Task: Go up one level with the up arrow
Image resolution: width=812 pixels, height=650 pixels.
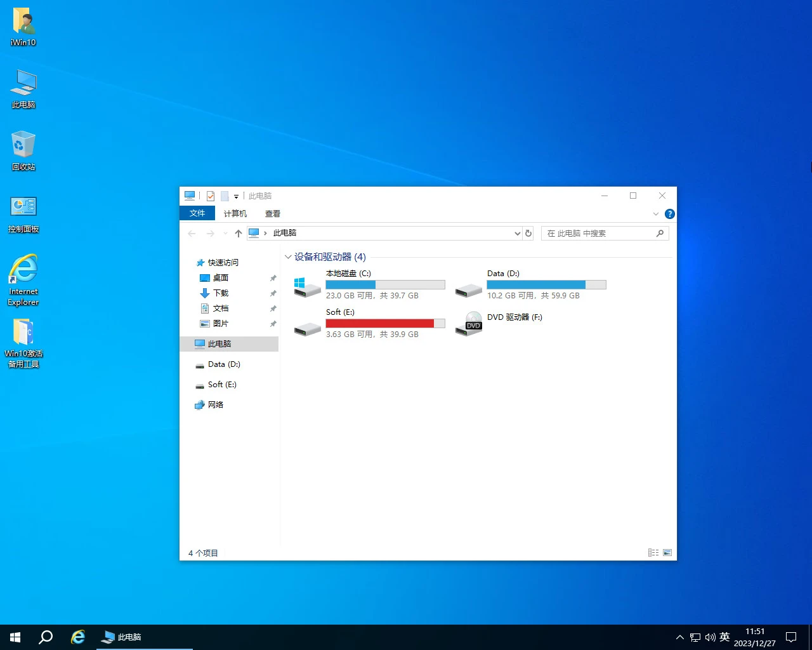Action: pos(239,234)
